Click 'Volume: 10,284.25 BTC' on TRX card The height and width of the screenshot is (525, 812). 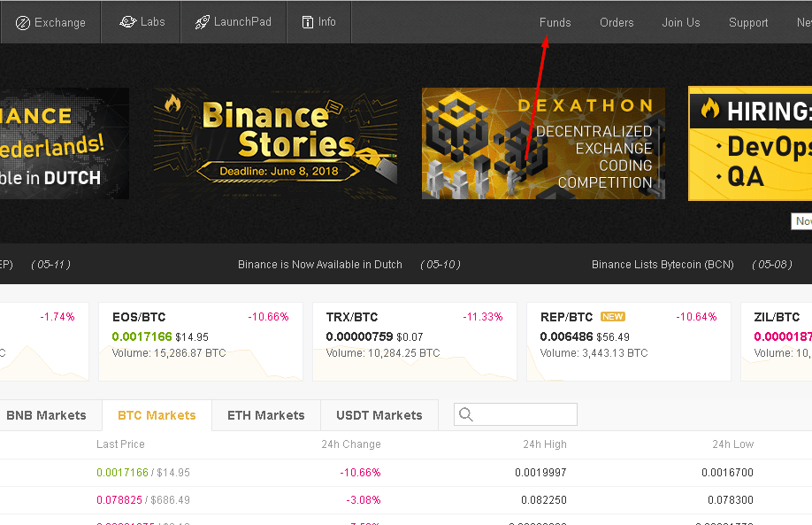point(383,353)
